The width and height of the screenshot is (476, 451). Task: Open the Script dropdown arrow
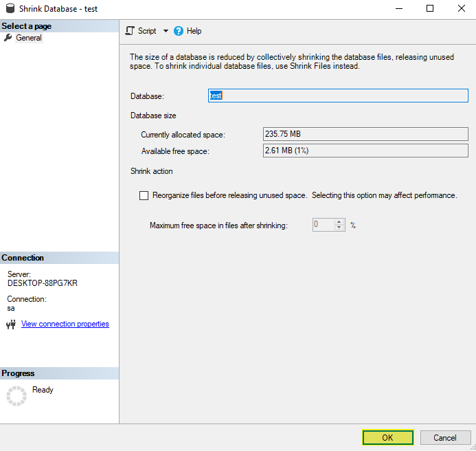pyautogui.click(x=166, y=31)
